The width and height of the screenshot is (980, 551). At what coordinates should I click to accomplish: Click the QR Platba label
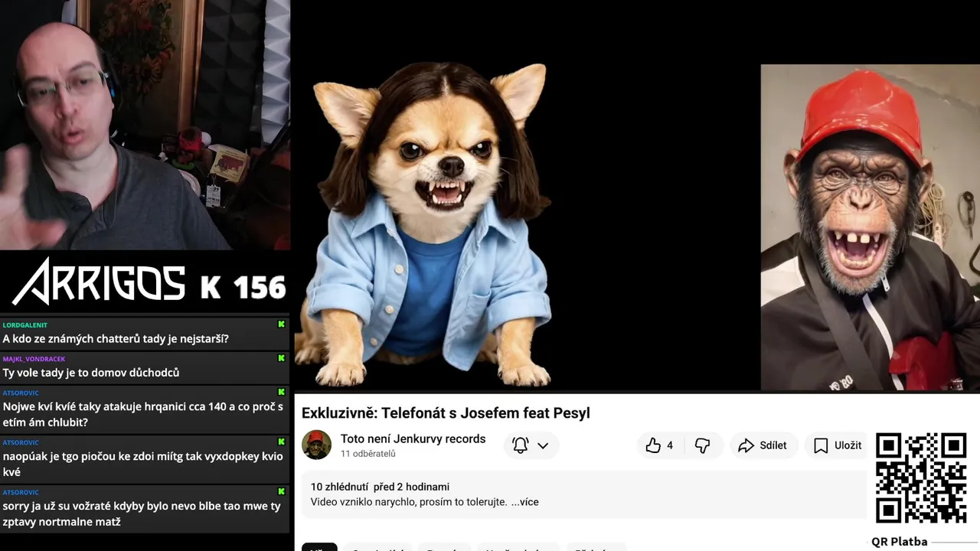[900, 542]
